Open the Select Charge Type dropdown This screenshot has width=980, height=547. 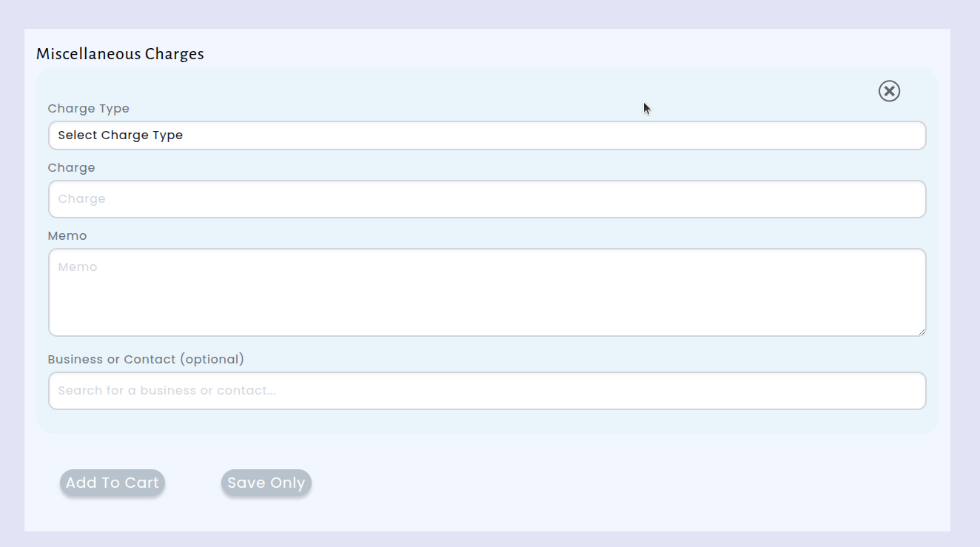coord(487,135)
